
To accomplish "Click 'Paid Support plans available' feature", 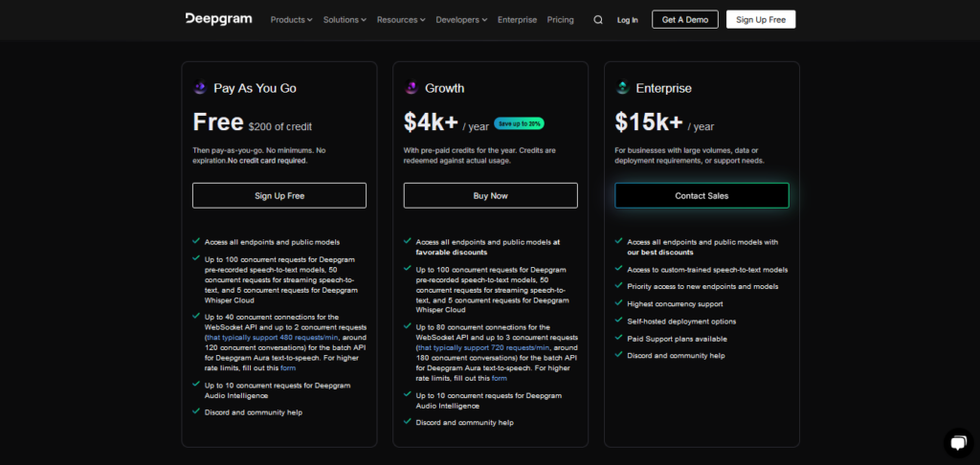I will pos(677,339).
